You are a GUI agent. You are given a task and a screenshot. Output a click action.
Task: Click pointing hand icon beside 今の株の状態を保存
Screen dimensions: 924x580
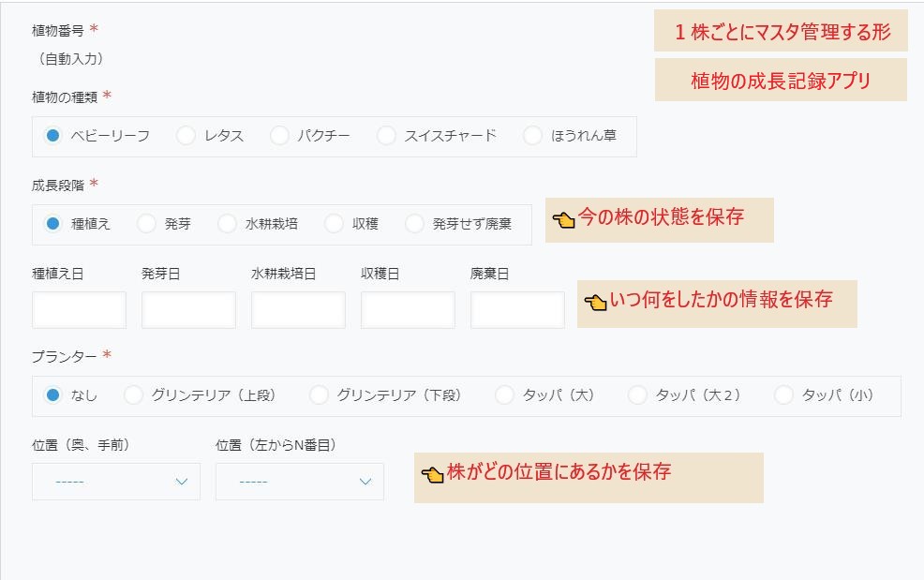(564, 221)
